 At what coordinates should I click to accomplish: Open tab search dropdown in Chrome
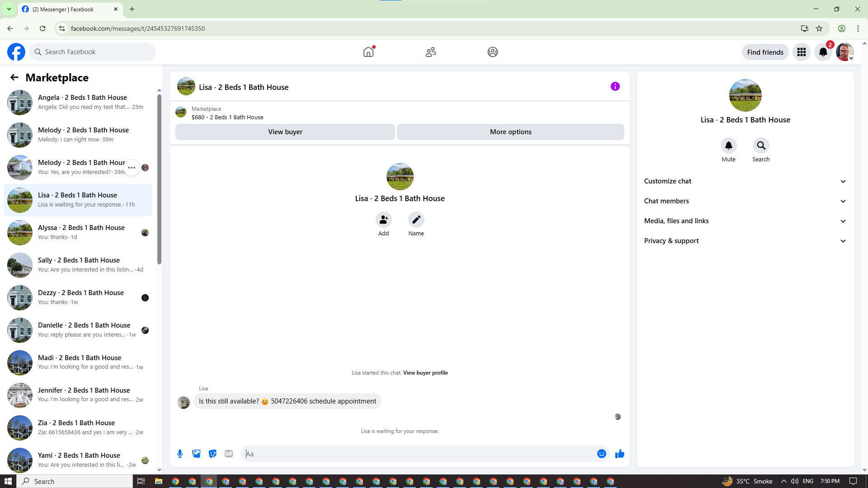pyautogui.click(x=9, y=9)
